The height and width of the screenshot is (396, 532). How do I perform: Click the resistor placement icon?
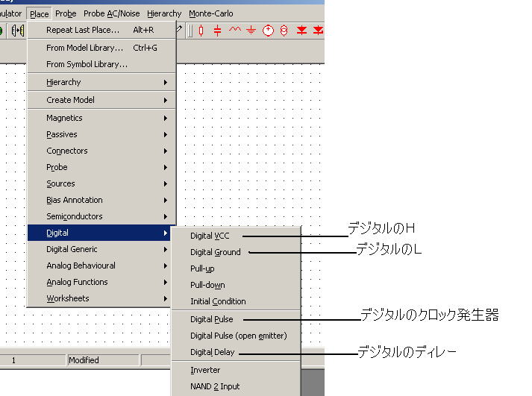[x=201, y=31]
